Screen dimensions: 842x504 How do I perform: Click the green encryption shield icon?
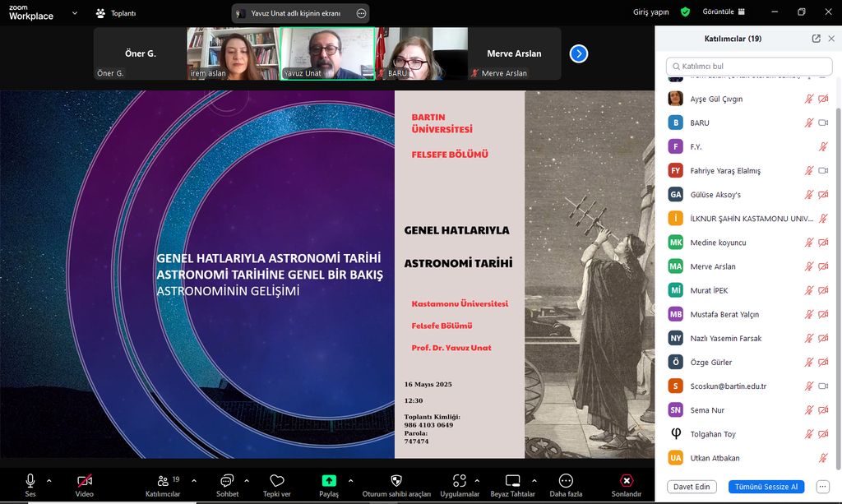tap(685, 12)
